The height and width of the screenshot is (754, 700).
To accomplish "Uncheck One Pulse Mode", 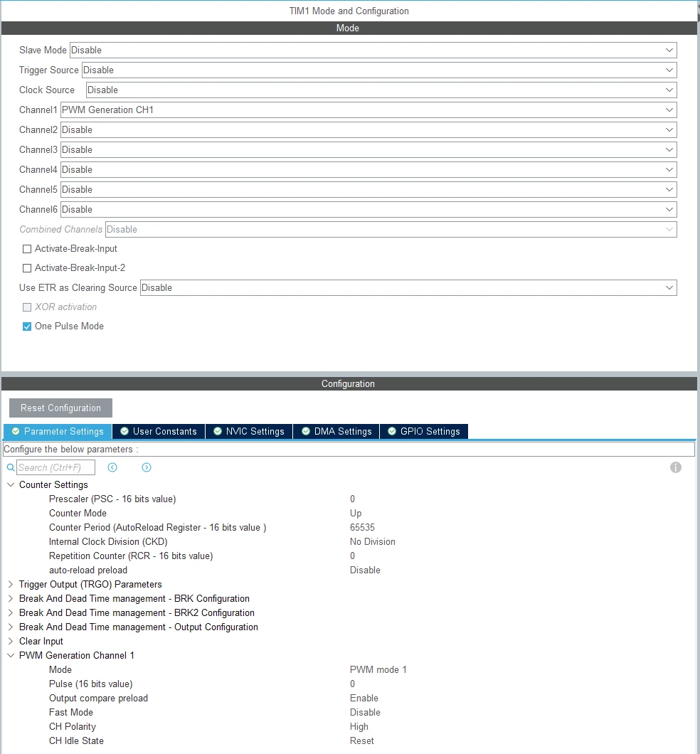I will (27, 326).
